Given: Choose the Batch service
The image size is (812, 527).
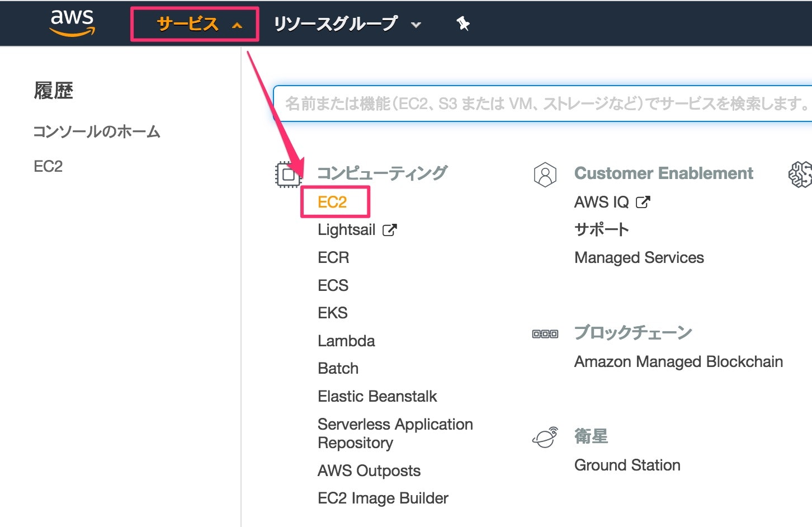Looking at the screenshot, I should click(x=338, y=368).
